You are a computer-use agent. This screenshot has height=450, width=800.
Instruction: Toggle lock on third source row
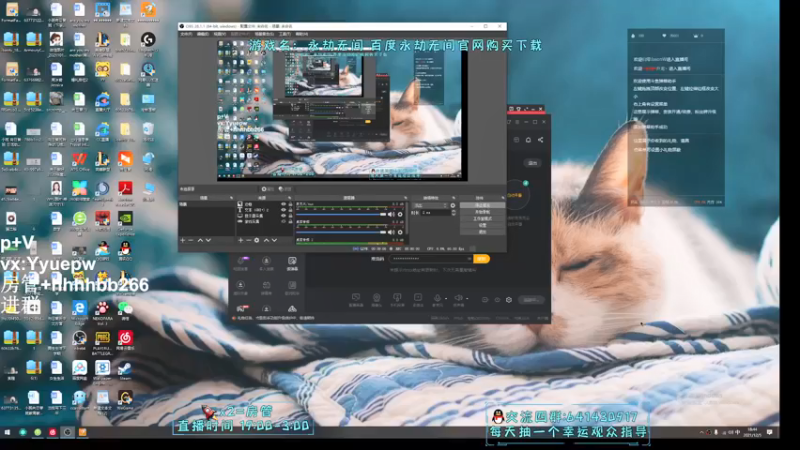pos(290,216)
